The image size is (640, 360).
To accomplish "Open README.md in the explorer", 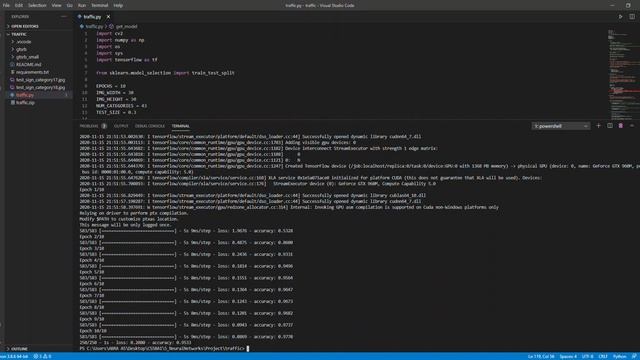I will tap(29, 64).
